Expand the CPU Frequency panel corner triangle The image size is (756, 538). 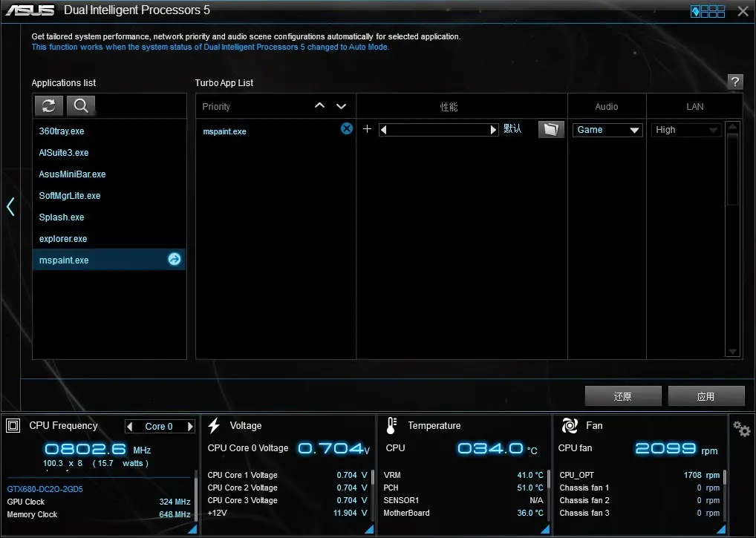coord(192,529)
